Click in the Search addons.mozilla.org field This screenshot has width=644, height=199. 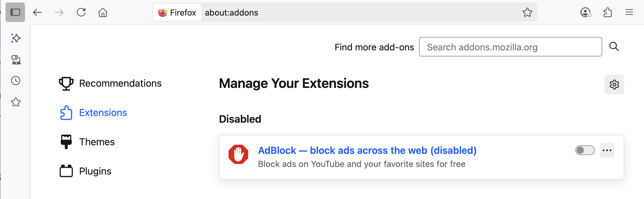pos(510,47)
